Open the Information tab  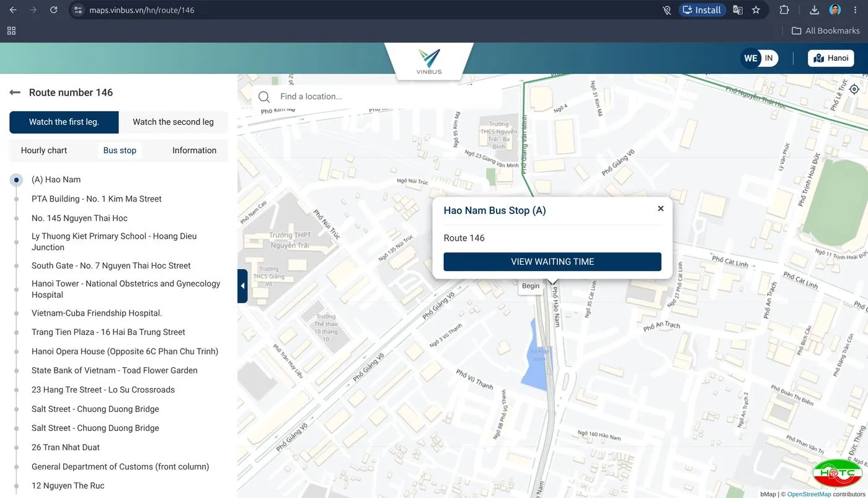coord(194,151)
